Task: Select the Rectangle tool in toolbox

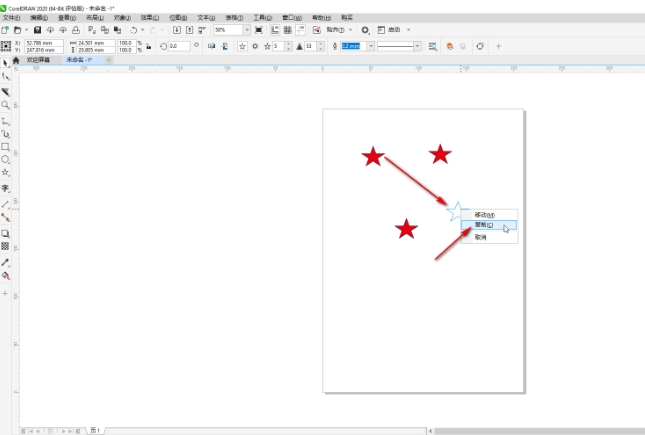Action: (x=5, y=146)
